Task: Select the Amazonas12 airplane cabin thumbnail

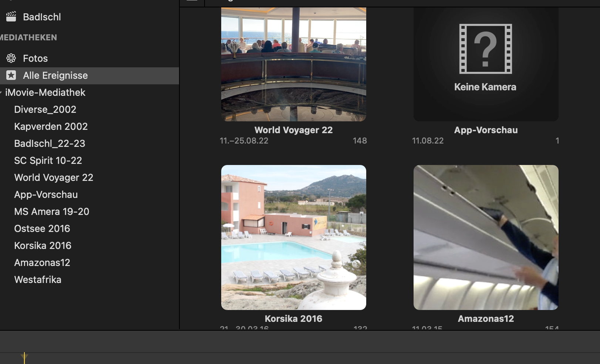Action: (x=486, y=237)
